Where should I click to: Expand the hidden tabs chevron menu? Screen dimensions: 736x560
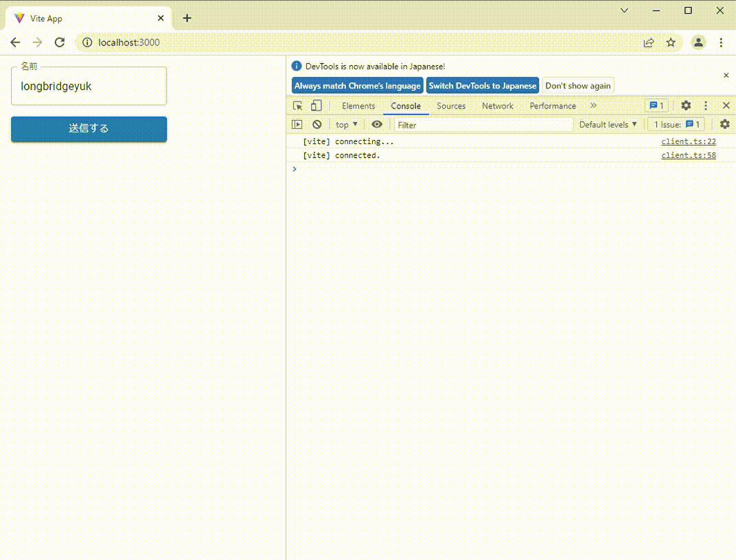click(x=593, y=106)
